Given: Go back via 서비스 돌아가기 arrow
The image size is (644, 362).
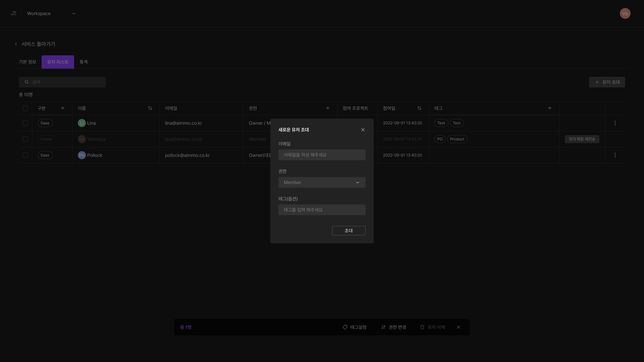Looking at the screenshot, I should point(16,44).
